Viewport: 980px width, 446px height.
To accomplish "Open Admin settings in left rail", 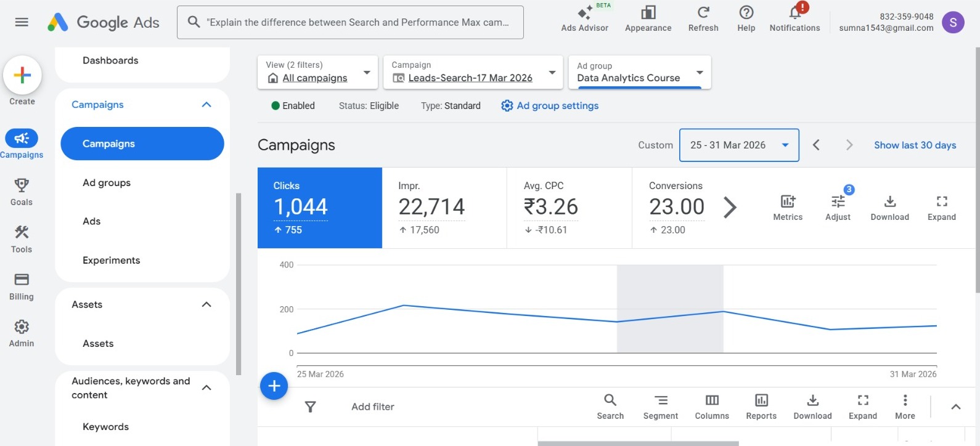I will point(22,333).
